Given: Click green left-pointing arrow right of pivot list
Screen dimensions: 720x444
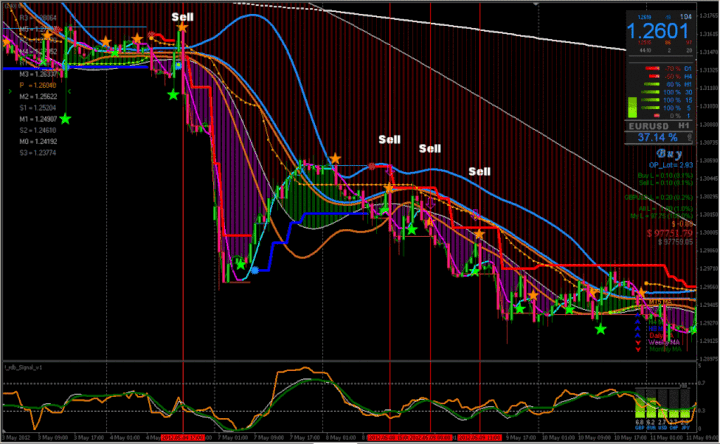Looking at the screenshot, I should [x=69, y=91].
